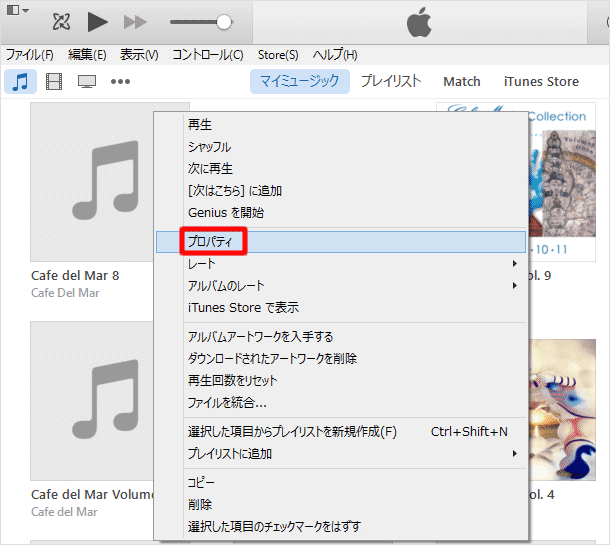The width and height of the screenshot is (610, 545).
Task: Expand the プレイリストに追加 submenu
Action: (341, 454)
